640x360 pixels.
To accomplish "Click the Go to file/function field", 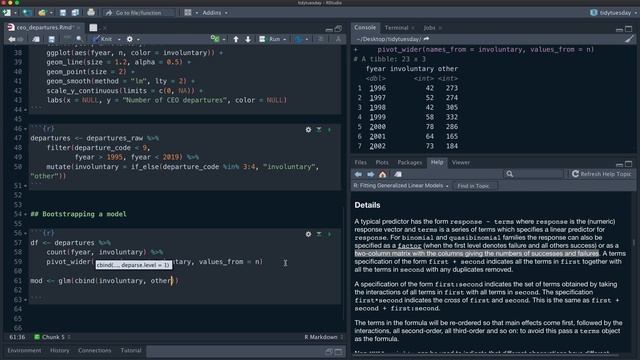I will pyautogui.click(x=139, y=13).
